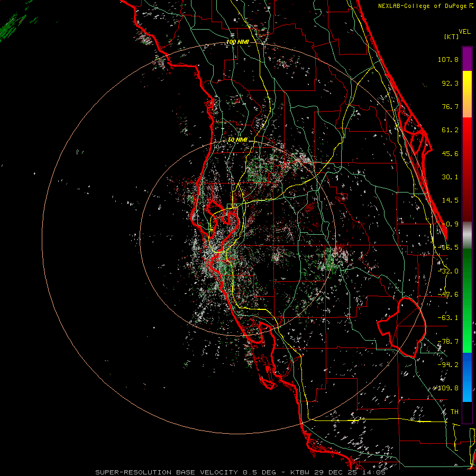The width and height of the screenshot is (476, 476).
Task: Click the 14.5 velocity scale value
Action: [x=450, y=200]
